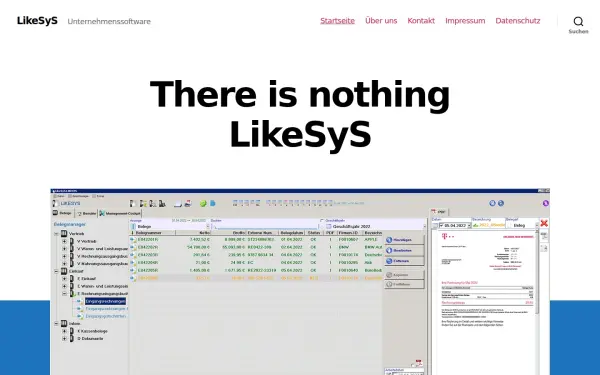Click the Entfernen button
The width and height of the screenshot is (600, 375).
point(404,261)
